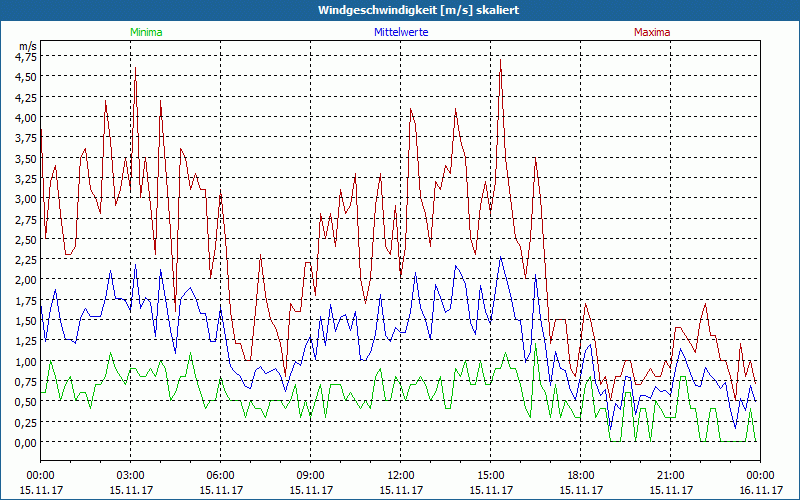
Task: Click the 0,00 y-axis baseline label
Action: (26, 442)
